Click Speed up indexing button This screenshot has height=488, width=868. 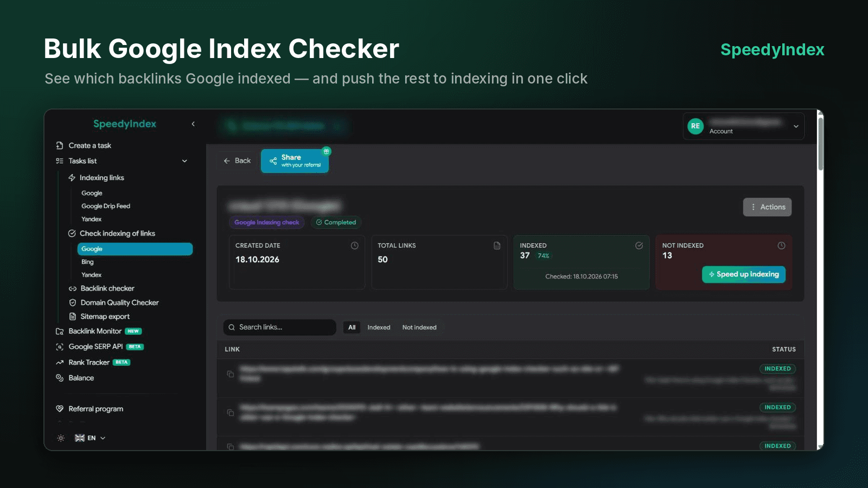pyautogui.click(x=744, y=274)
